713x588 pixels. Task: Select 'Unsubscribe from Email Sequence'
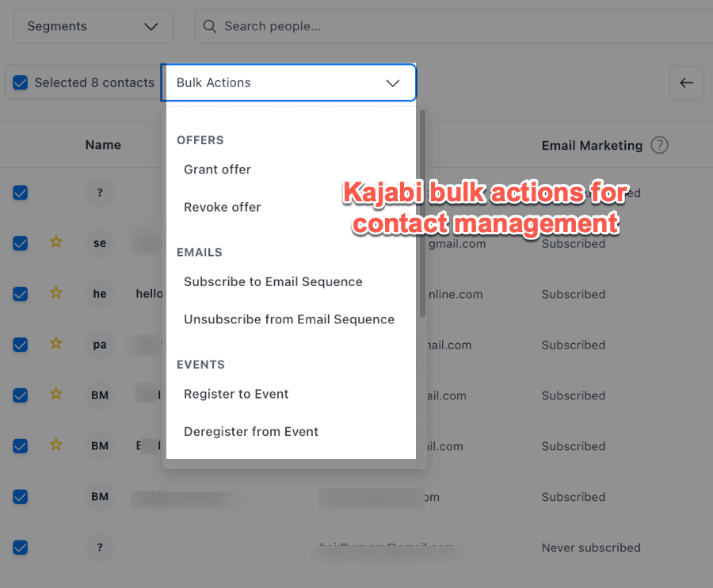coord(289,319)
